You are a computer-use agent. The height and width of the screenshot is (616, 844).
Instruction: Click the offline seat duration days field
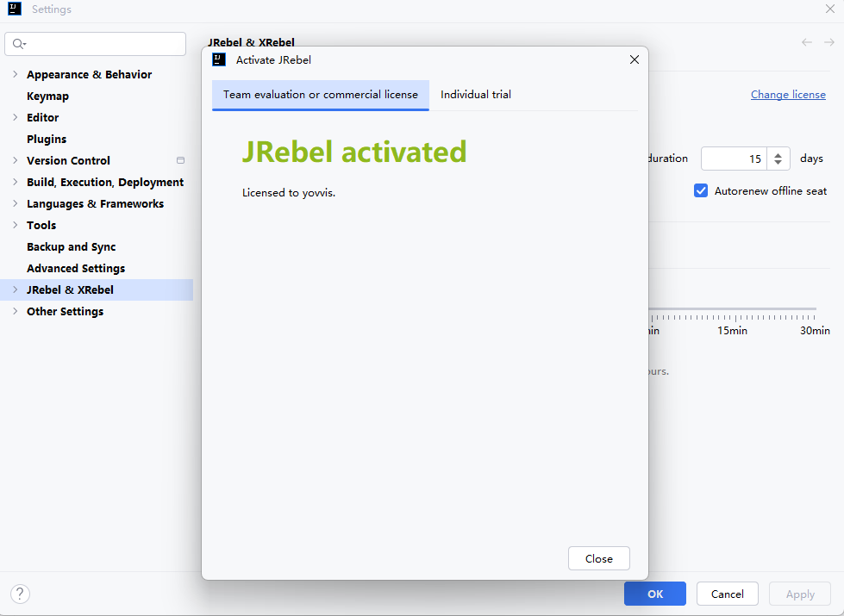[733, 159]
